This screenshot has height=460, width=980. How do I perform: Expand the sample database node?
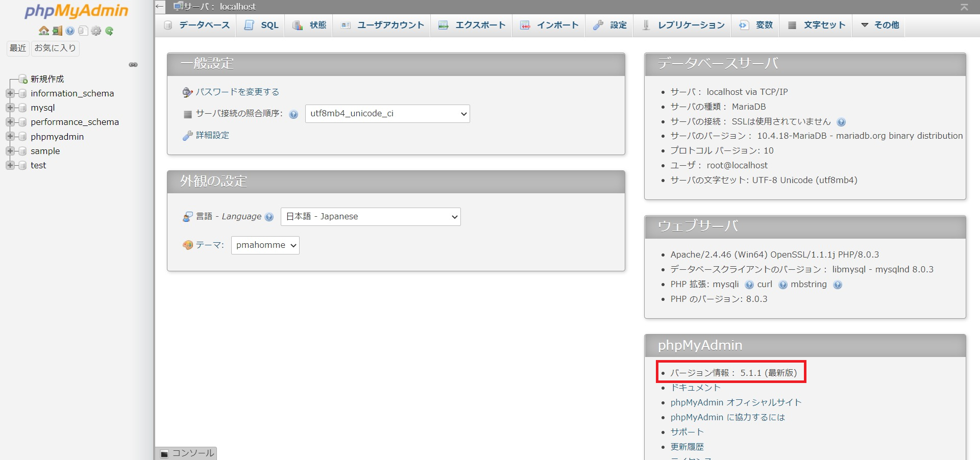pyautogui.click(x=10, y=151)
